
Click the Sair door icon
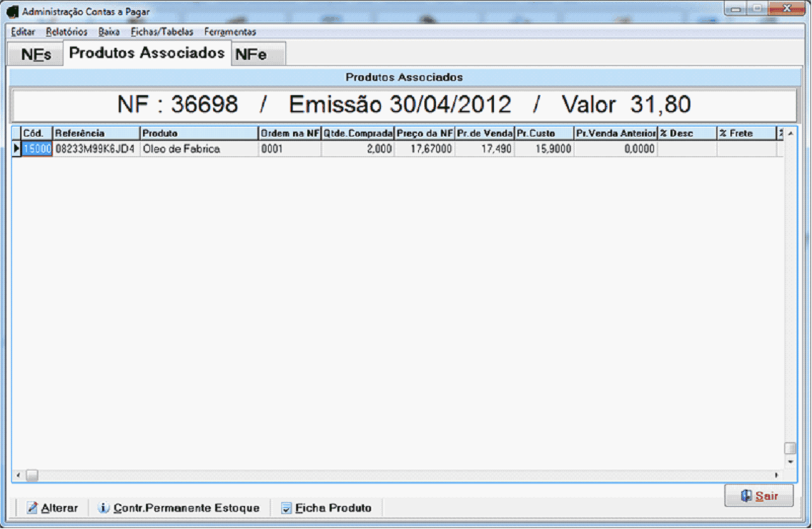(x=746, y=495)
